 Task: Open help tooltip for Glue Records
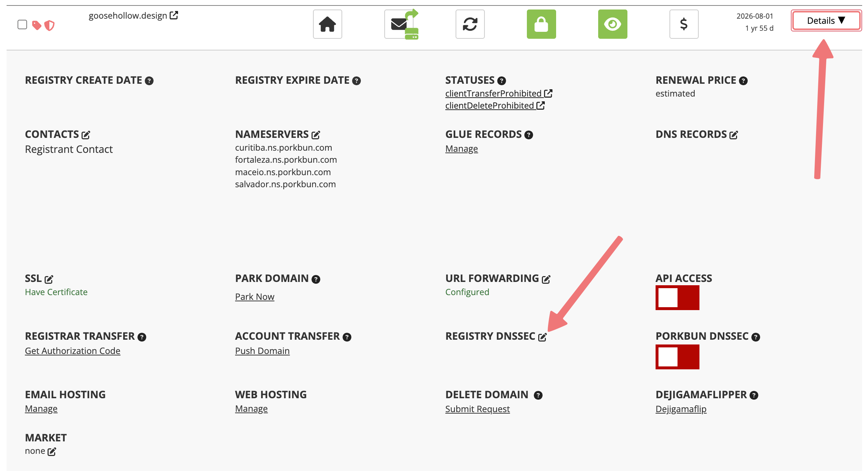pos(529,135)
